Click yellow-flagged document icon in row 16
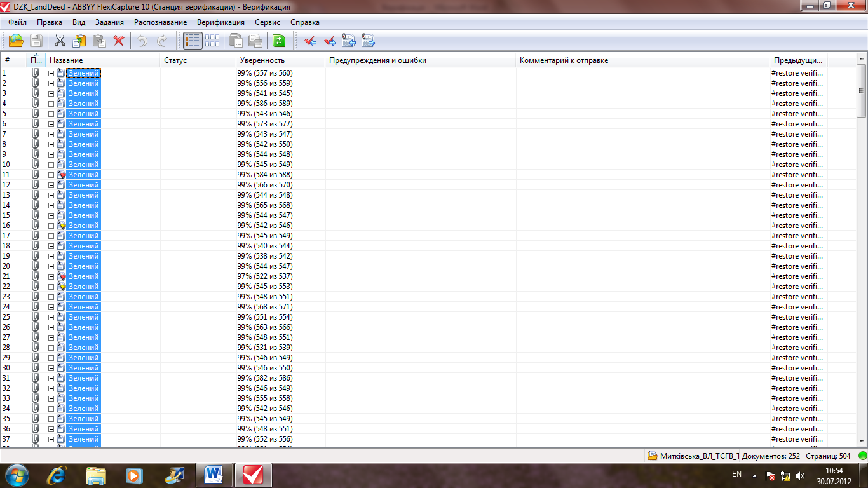 (61, 226)
